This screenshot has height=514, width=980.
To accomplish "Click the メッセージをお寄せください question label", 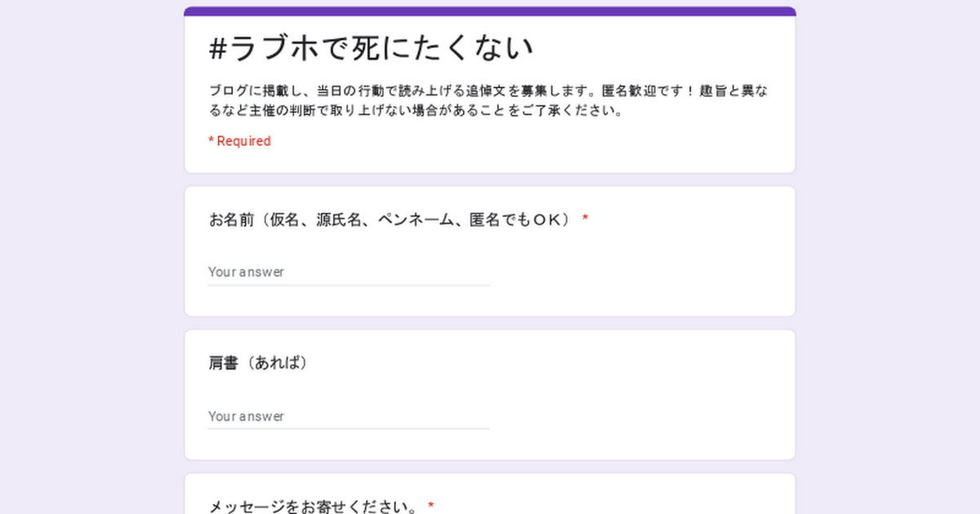I will point(321,507).
